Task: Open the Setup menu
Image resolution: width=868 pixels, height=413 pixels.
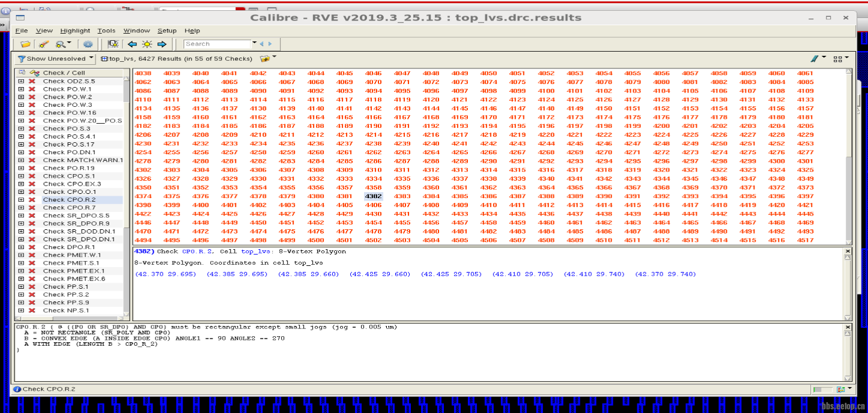Action: [x=167, y=31]
